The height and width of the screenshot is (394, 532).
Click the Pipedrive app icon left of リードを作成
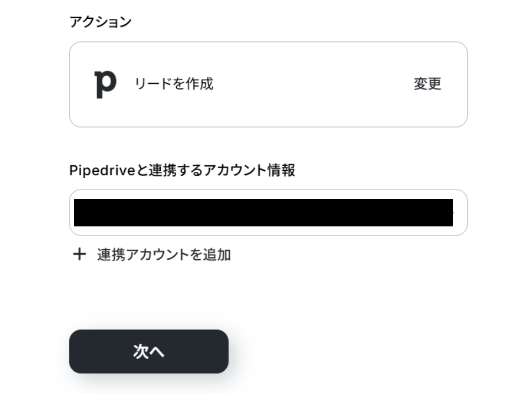[x=105, y=84]
